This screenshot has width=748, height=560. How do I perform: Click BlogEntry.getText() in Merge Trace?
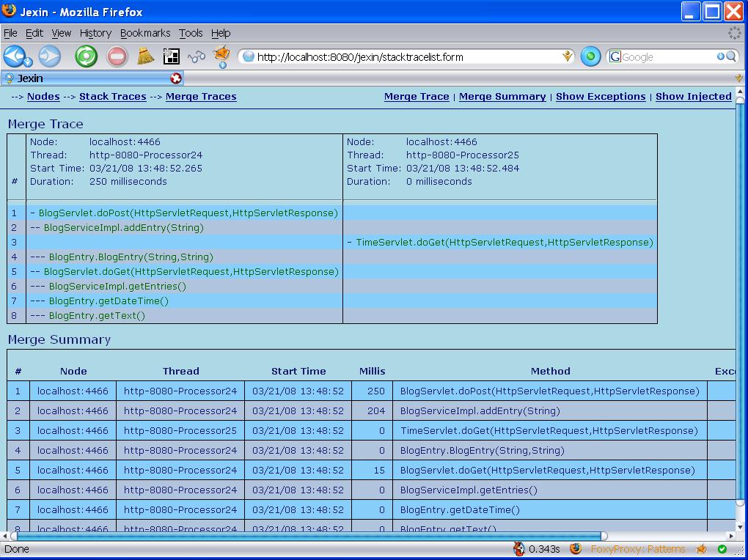pyautogui.click(x=97, y=316)
